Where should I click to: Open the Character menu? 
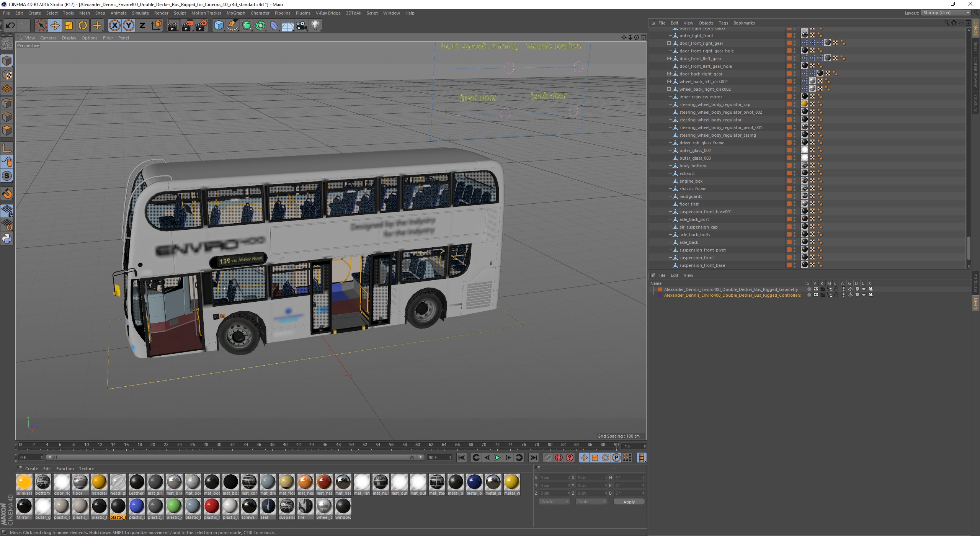[260, 13]
